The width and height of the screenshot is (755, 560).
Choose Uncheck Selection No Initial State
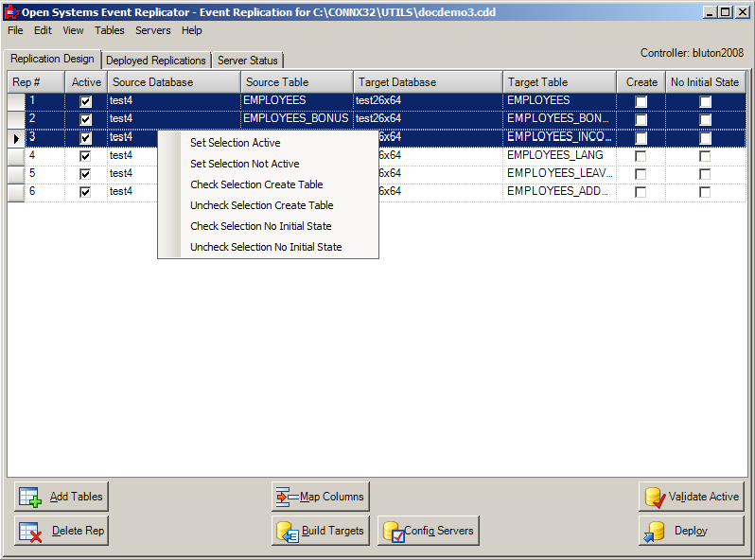coord(268,247)
